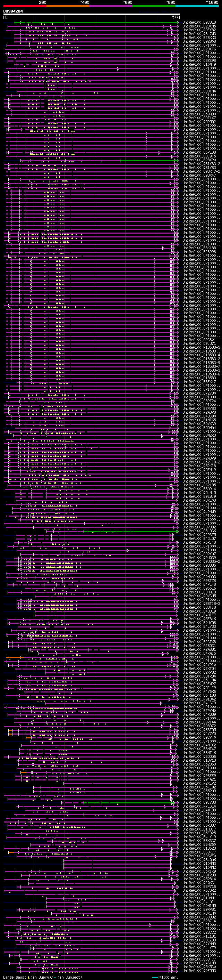
Task: Select hit UniRef100_C8VUB2
Action: pyautogui.click(x=199, y=527)
